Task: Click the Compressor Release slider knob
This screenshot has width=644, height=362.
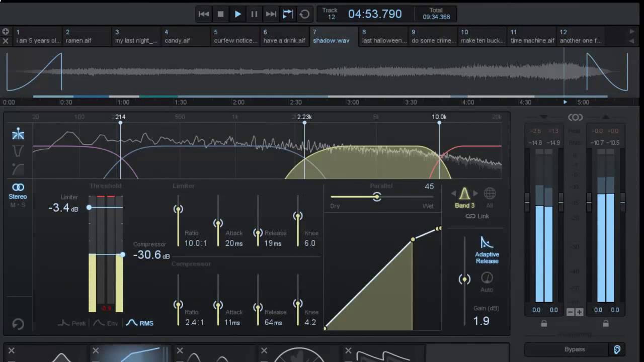Action: (x=258, y=307)
